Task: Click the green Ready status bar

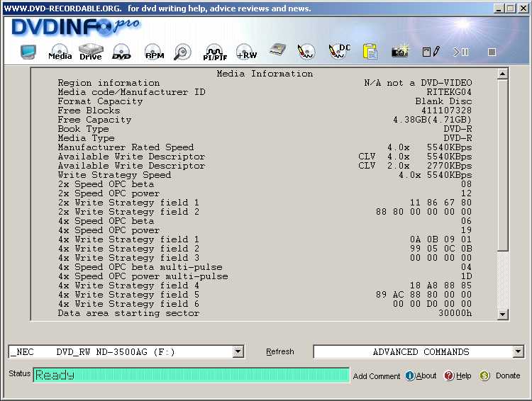Action: pyautogui.click(x=192, y=375)
